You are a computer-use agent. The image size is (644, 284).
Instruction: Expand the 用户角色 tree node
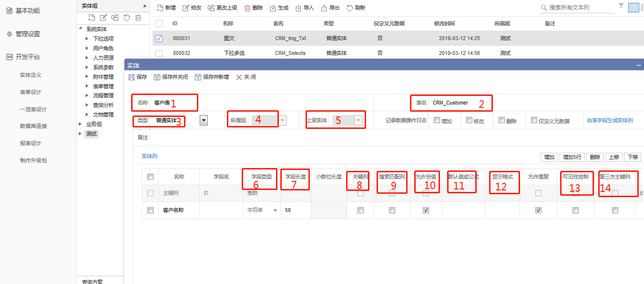point(87,48)
